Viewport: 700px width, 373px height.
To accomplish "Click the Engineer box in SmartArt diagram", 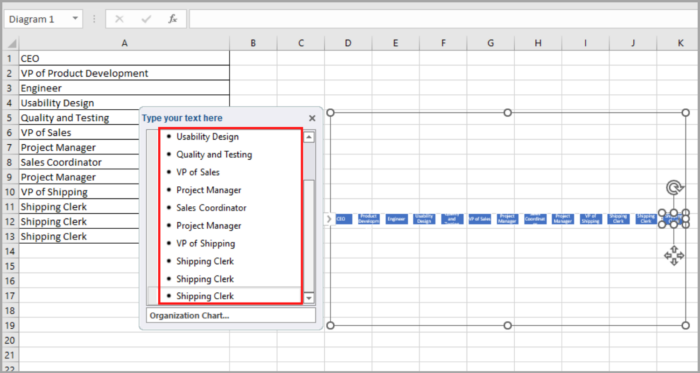I will point(396,219).
